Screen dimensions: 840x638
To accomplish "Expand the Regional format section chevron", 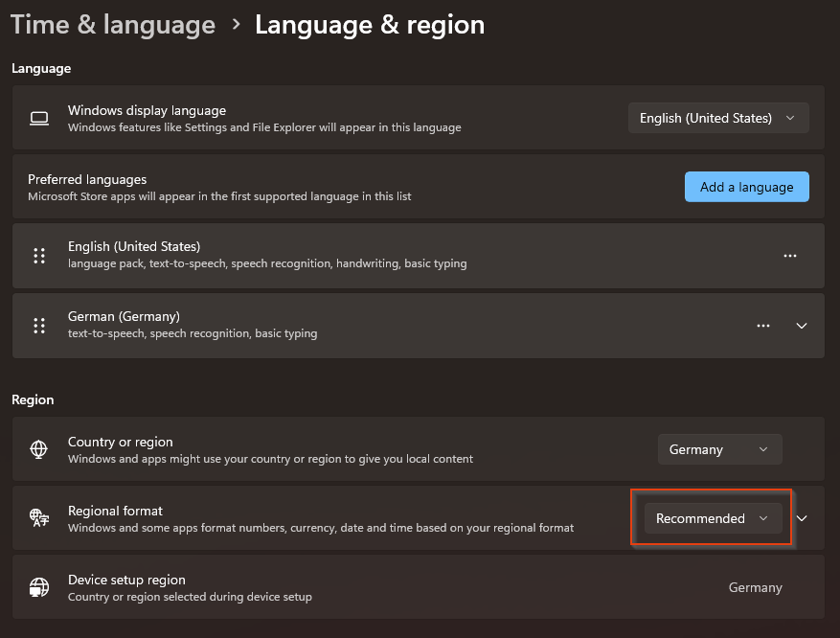I will tap(803, 518).
